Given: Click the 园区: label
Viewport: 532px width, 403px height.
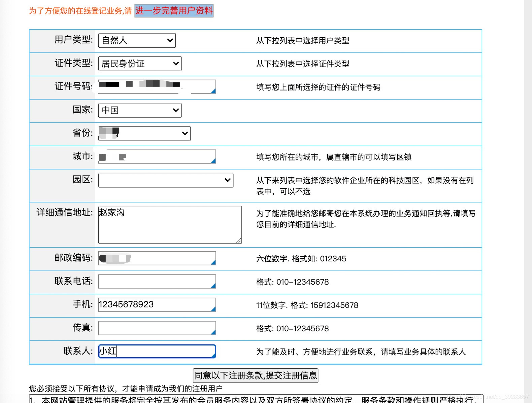Looking at the screenshot, I should click(x=83, y=179).
